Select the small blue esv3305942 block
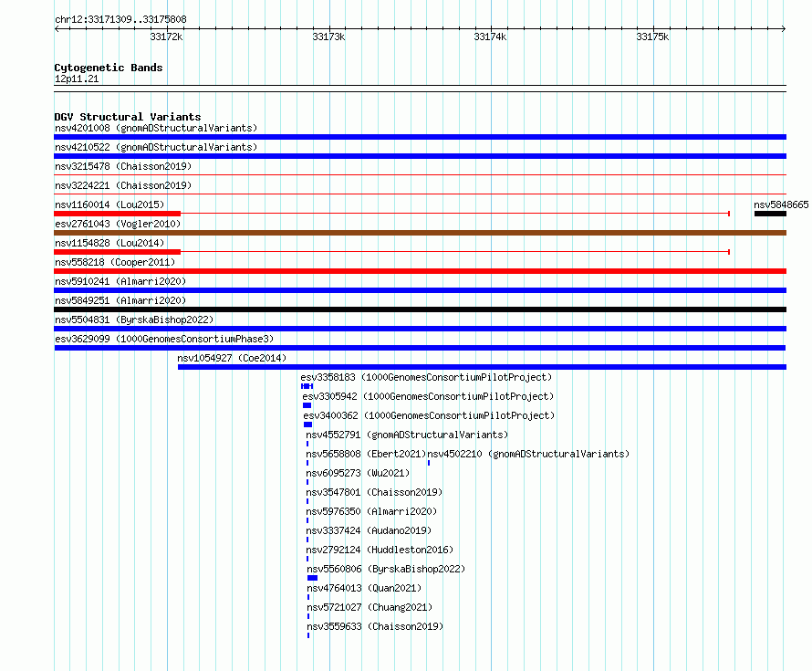 (307, 405)
